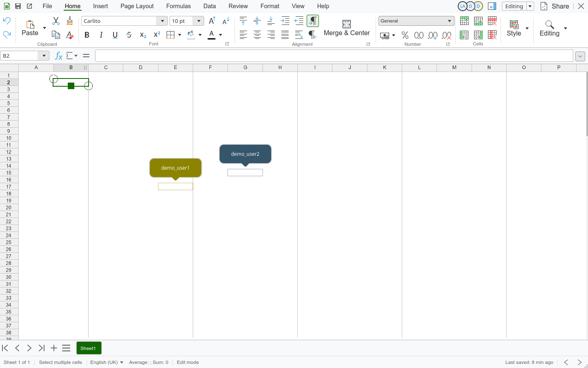
Task: Open background color picker arrow
Action: [200, 35]
